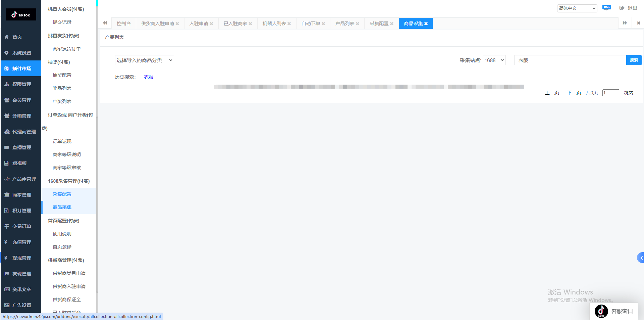Image resolution: width=644 pixels, height=320 pixels.
Task: Switch to the 自动下单 tab
Action: pos(311,23)
